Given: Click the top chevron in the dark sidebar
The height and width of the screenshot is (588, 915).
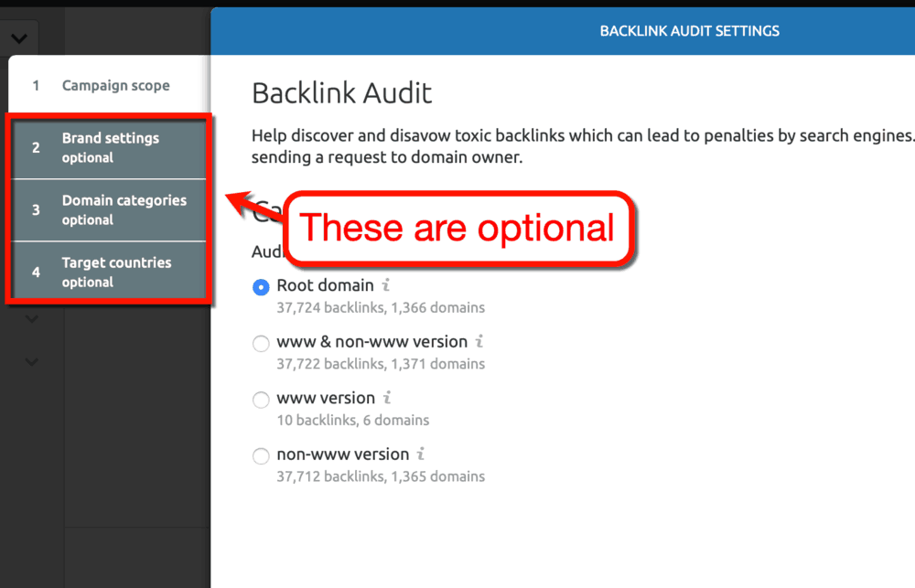Looking at the screenshot, I should click(19, 37).
